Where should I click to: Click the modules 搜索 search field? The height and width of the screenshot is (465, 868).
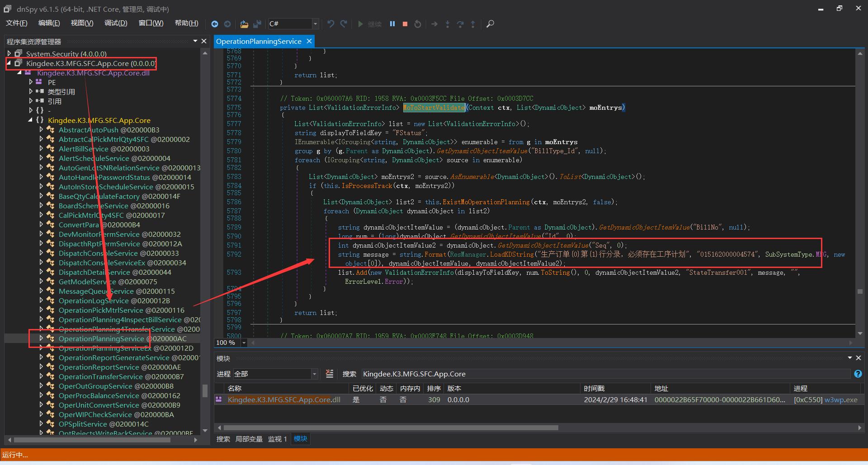[606, 374]
